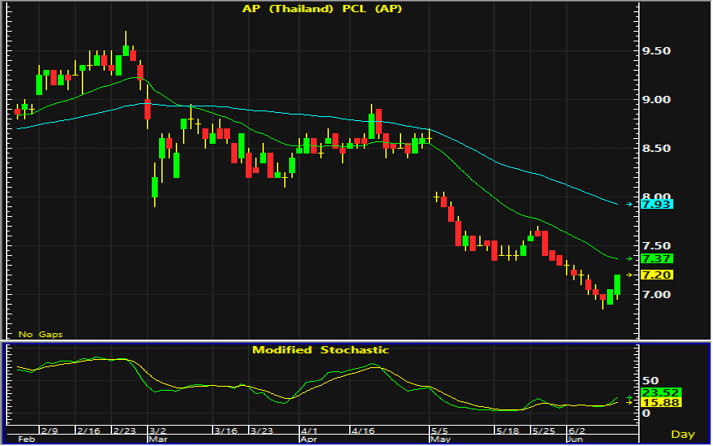Screen dimensions: 713x446
Task: Click the 3/23 date marker
Action: point(261,430)
